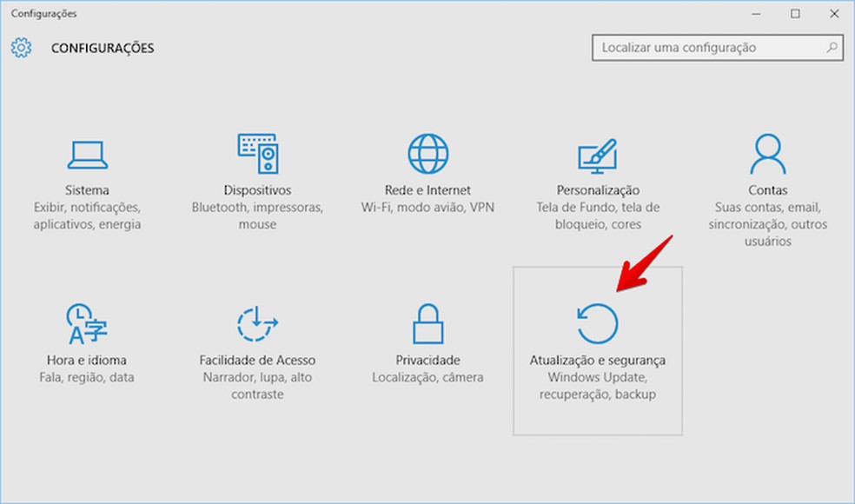Click 'Localização, câmera' description
Viewport: 855px width, 504px height.
click(x=428, y=377)
